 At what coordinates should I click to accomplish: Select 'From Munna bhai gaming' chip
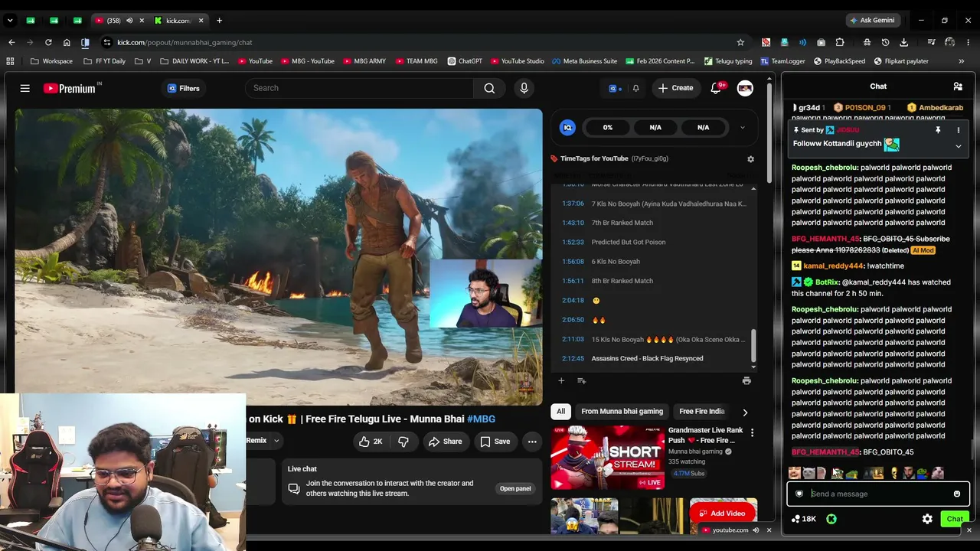(622, 412)
